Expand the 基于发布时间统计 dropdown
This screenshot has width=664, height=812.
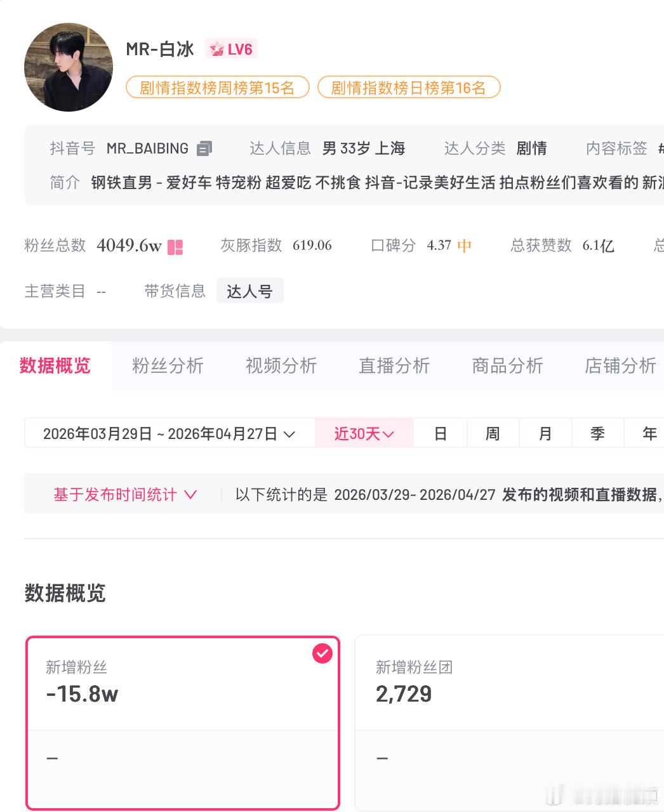coord(124,494)
